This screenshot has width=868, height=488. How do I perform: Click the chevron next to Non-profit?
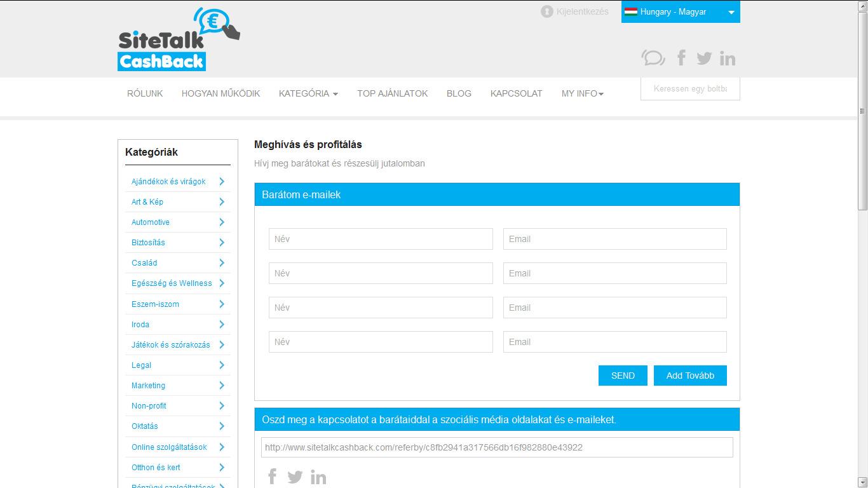coord(222,406)
